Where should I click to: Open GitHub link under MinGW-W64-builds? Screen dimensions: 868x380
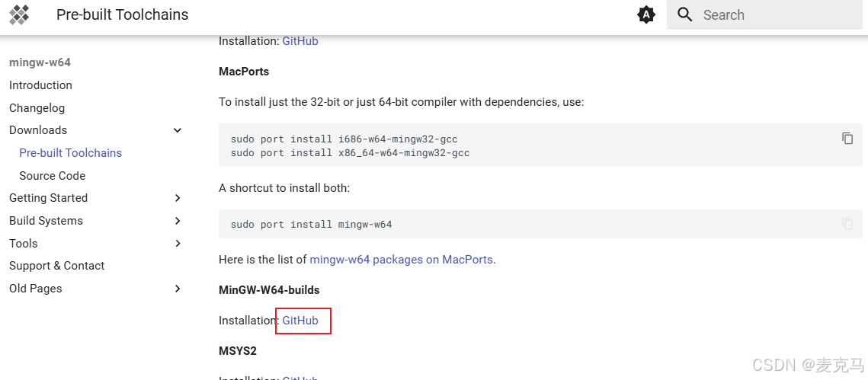(300, 321)
